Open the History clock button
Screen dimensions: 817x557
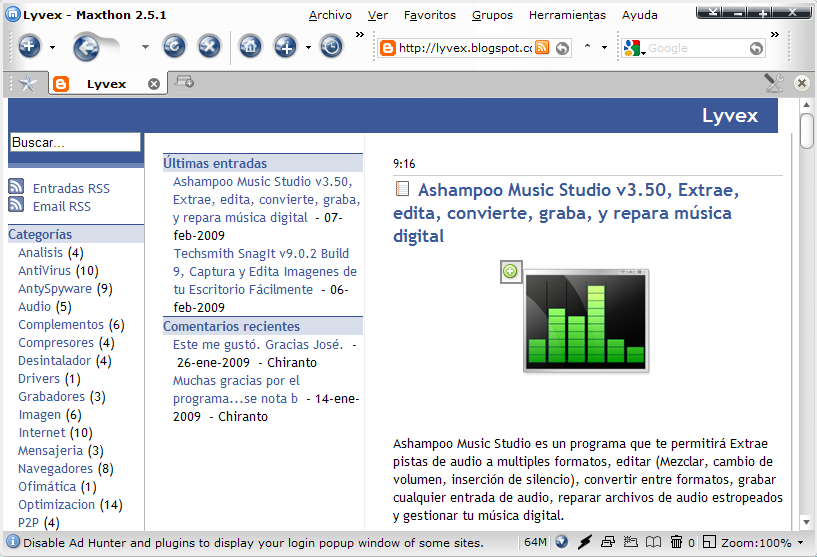tap(331, 46)
